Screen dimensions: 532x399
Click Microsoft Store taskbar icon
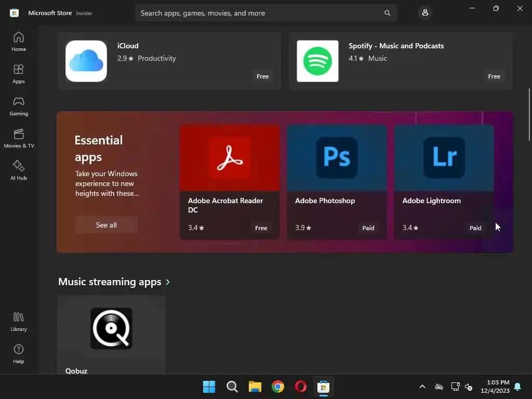click(323, 387)
